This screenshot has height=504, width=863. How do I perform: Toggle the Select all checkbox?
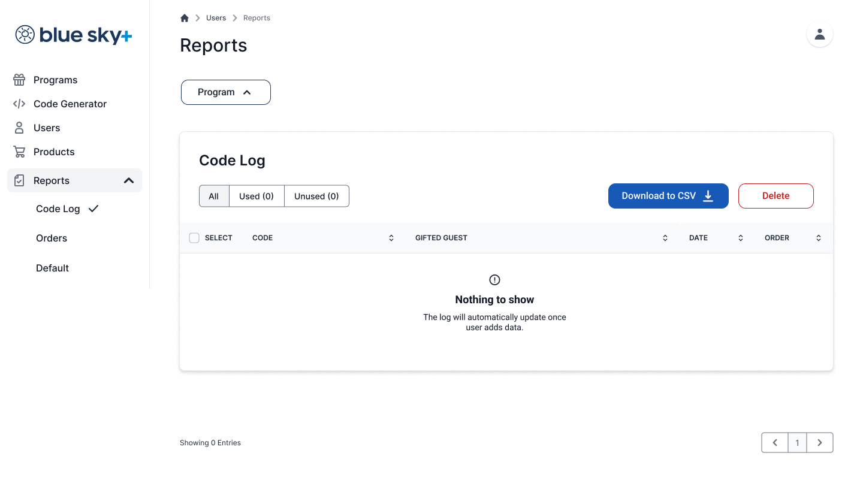pyautogui.click(x=194, y=238)
